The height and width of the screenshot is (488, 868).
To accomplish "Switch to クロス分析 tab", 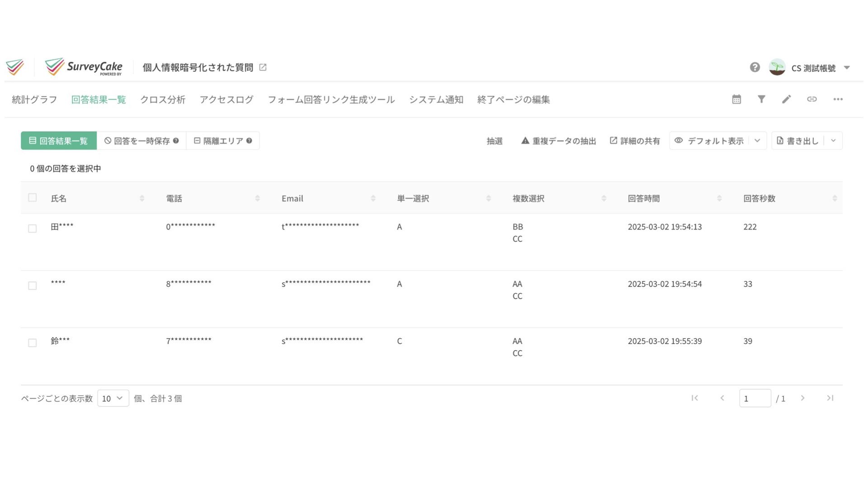I will tap(163, 99).
